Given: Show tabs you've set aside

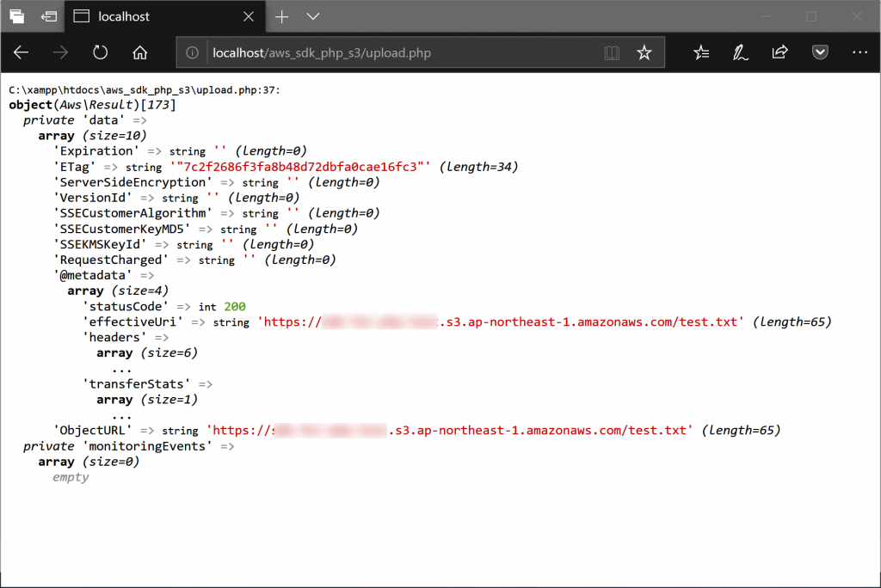Looking at the screenshot, I should click(16, 16).
